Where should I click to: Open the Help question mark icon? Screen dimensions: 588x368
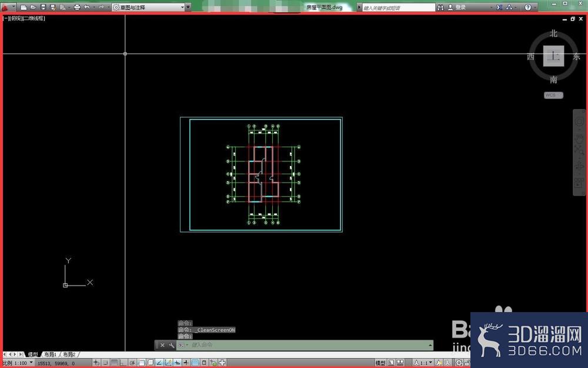coord(527,8)
